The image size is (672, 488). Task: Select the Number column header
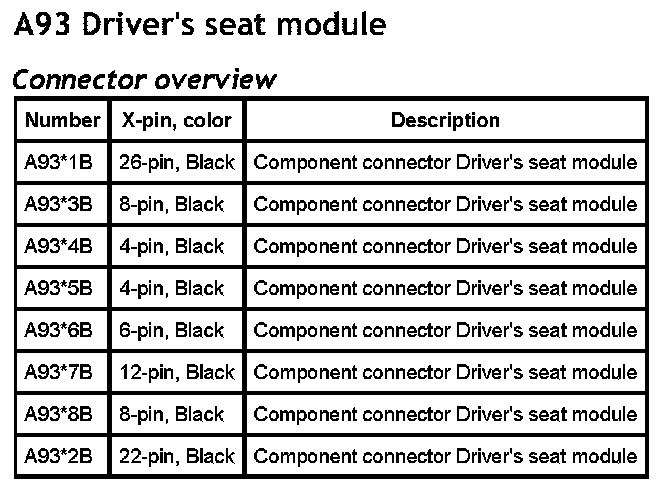pos(62,121)
